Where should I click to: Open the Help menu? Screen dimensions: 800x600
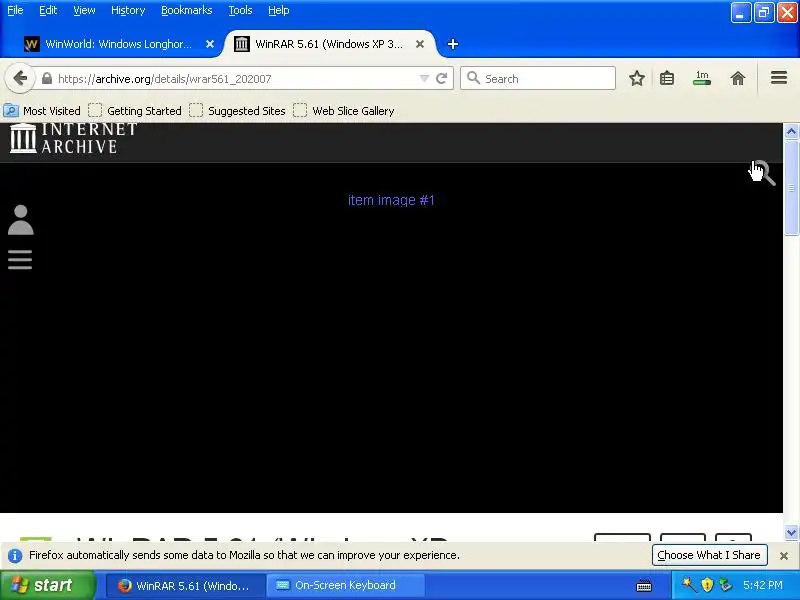[279, 10]
